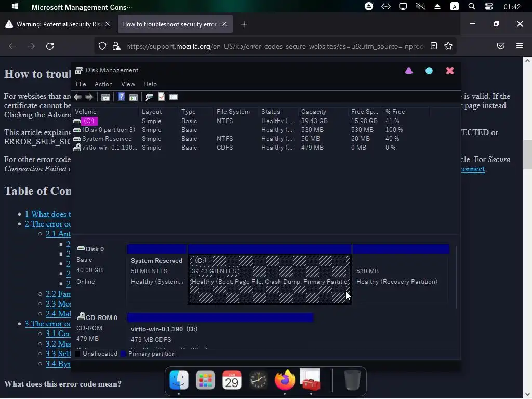Viewport: 532px width, 399px height.
Task: Click the Back arrow in Disk Management toolbar
Action: click(x=78, y=97)
